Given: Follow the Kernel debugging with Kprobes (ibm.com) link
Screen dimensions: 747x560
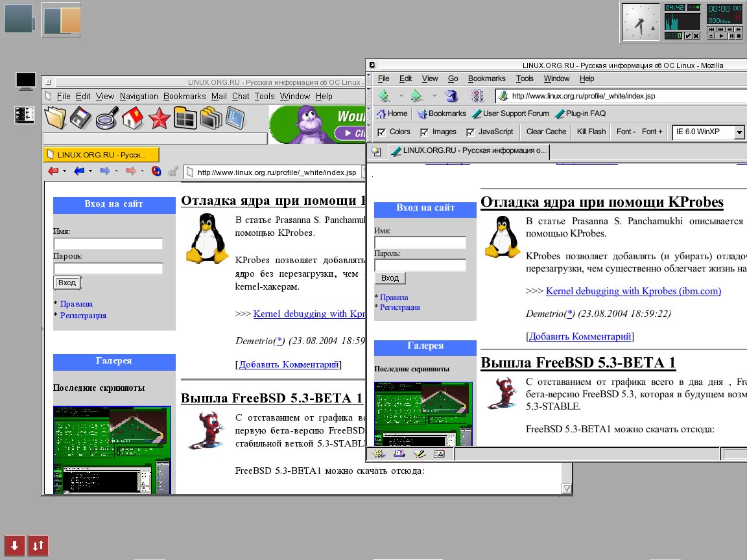Looking at the screenshot, I should (633, 291).
